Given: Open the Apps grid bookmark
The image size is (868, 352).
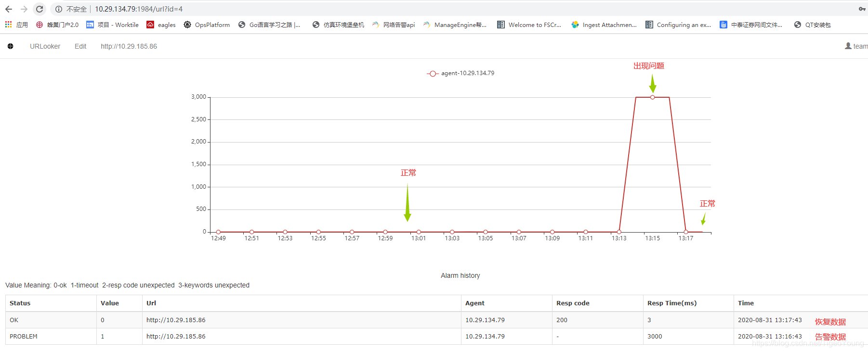Looking at the screenshot, I should (x=16, y=25).
